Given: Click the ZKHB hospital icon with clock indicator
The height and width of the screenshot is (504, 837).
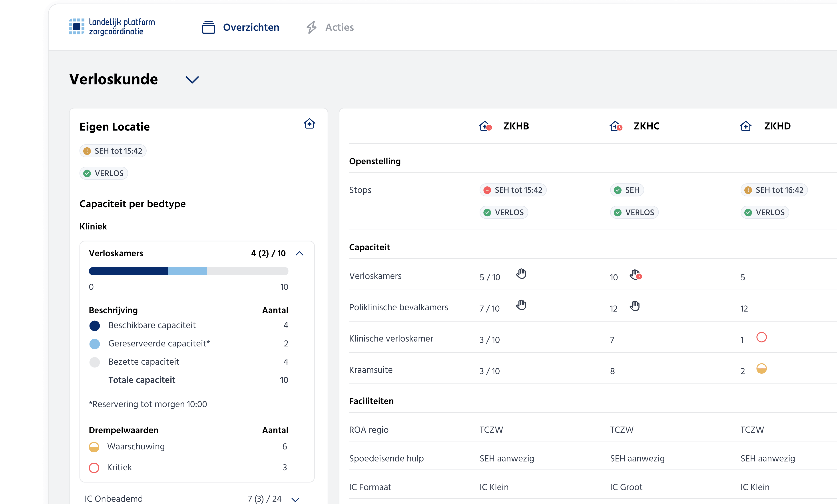Looking at the screenshot, I should coord(485,126).
